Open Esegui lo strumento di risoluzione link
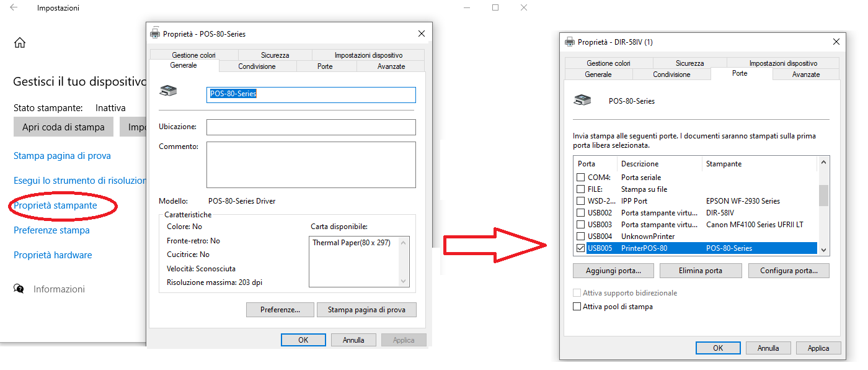The image size is (868, 370). click(x=79, y=181)
